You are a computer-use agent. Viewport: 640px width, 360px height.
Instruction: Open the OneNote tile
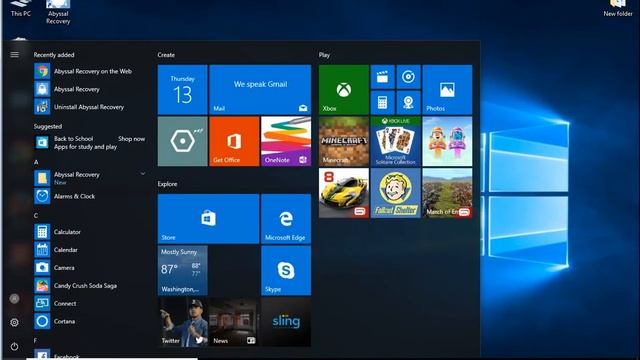[x=286, y=141]
